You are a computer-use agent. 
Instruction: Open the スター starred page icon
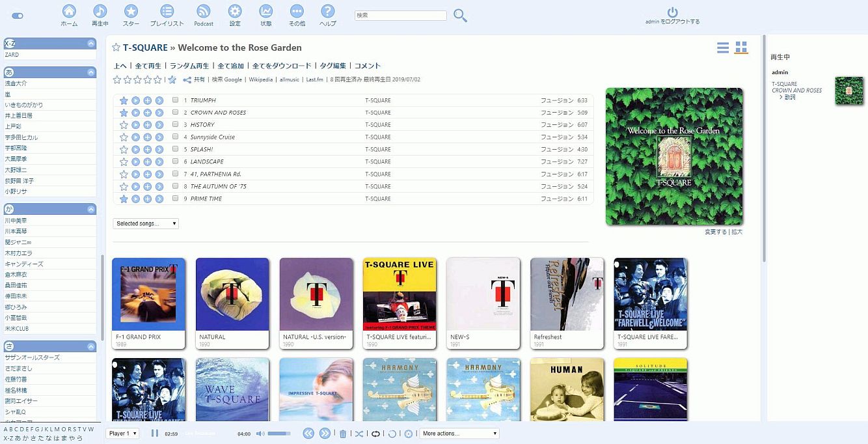[131, 11]
